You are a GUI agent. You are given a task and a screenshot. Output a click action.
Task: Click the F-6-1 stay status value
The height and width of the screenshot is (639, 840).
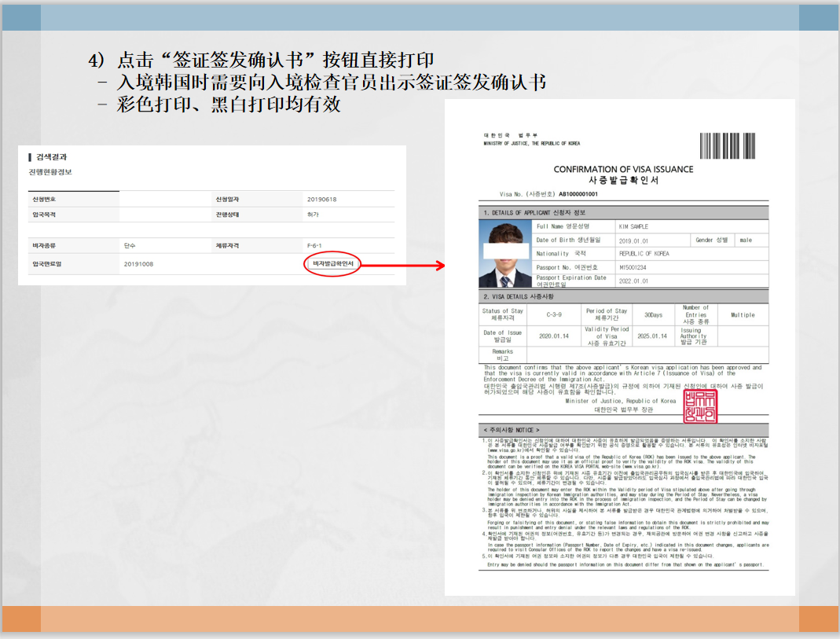click(314, 246)
